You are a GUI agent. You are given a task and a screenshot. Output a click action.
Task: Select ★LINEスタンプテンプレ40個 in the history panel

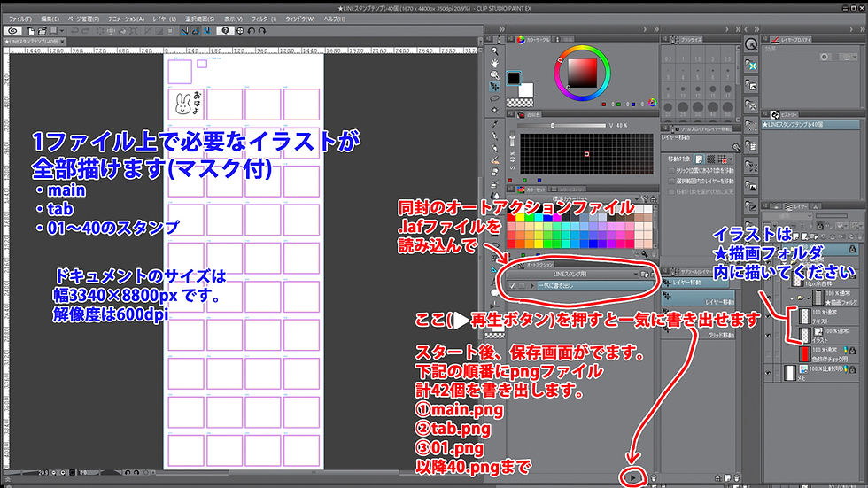click(x=810, y=125)
